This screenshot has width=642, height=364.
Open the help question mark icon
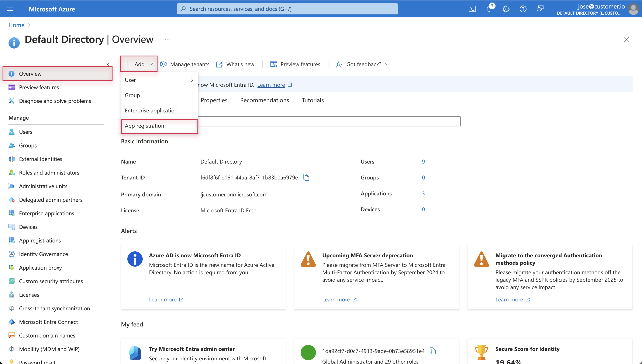[523, 9]
